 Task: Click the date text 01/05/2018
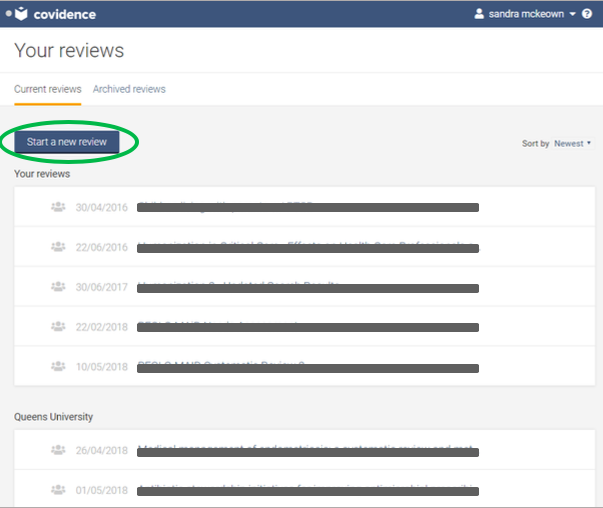(x=102, y=491)
